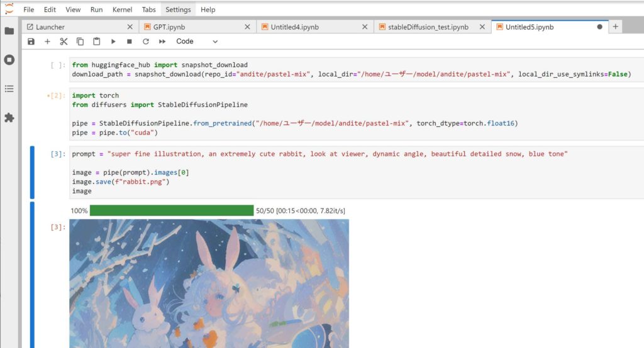The height and width of the screenshot is (348, 644).
Task: Run the selected cell
Action: click(113, 41)
